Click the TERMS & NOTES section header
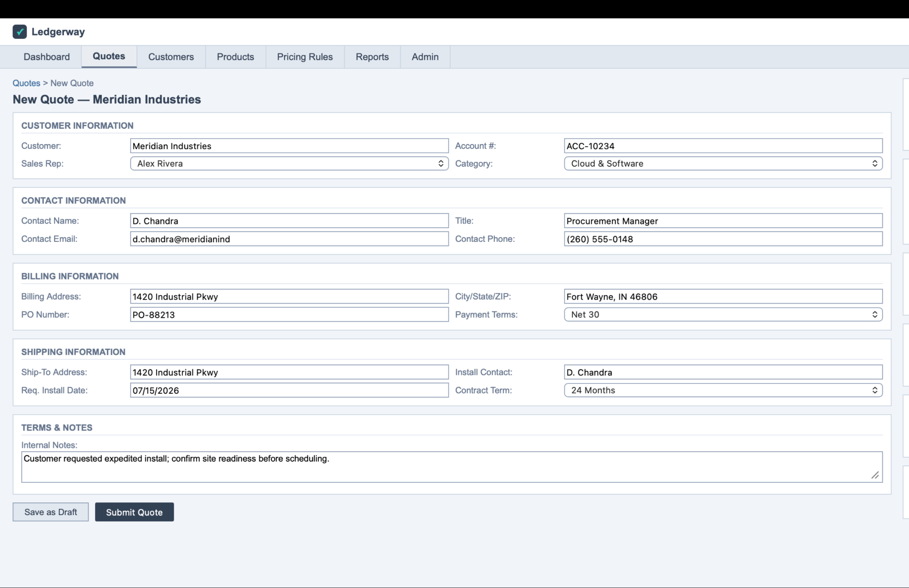The width and height of the screenshot is (909, 588). (x=57, y=428)
